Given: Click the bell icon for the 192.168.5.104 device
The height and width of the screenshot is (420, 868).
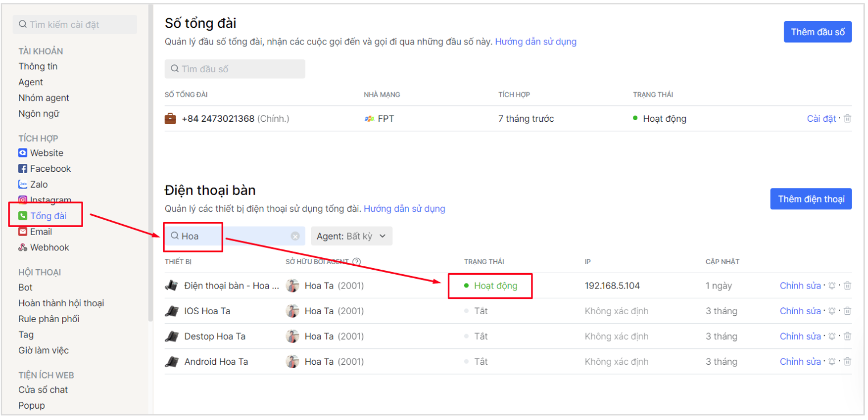Looking at the screenshot, I should click(832, 286).
